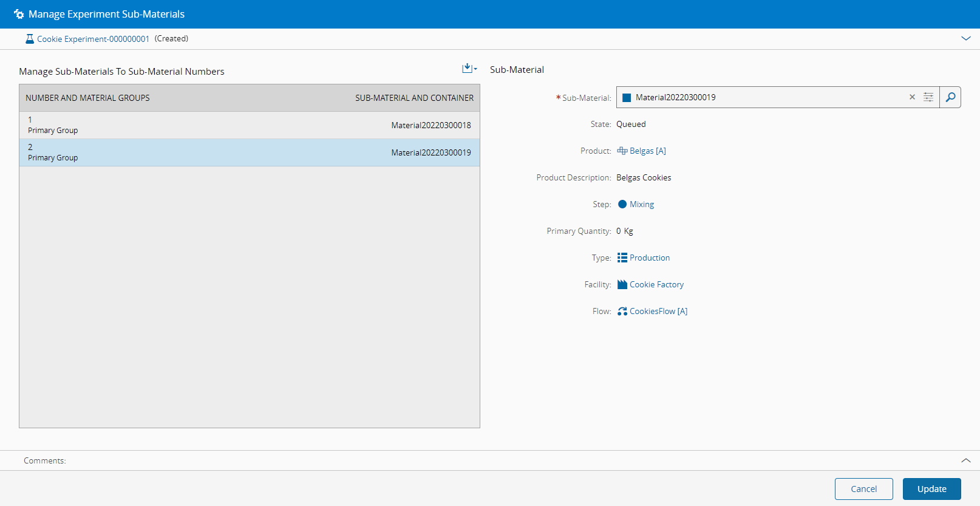Select row 1 Material20220300018
The width and height of the screenshot is (980, 506).
249,125
